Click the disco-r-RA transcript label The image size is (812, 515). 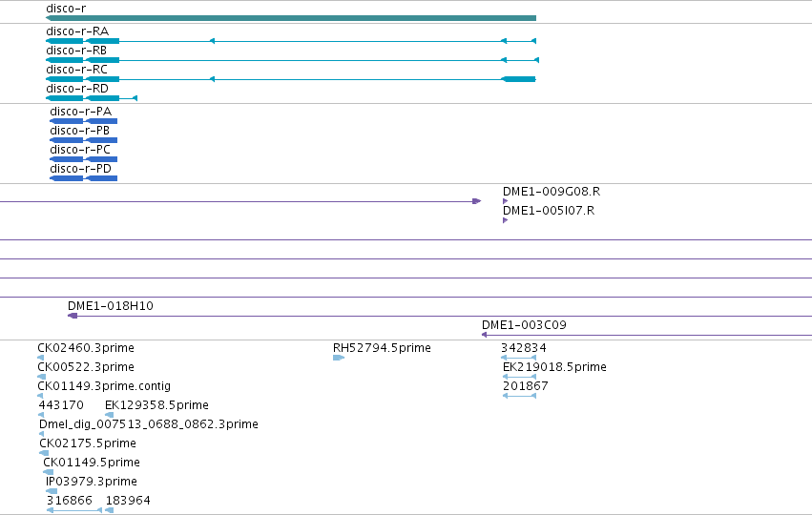click(x=77, y=31)
